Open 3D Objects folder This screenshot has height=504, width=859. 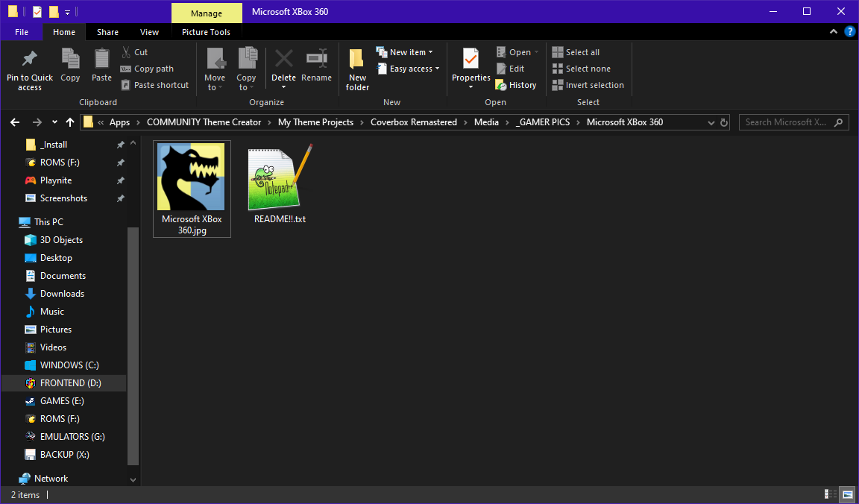click(x=61, y=240)
